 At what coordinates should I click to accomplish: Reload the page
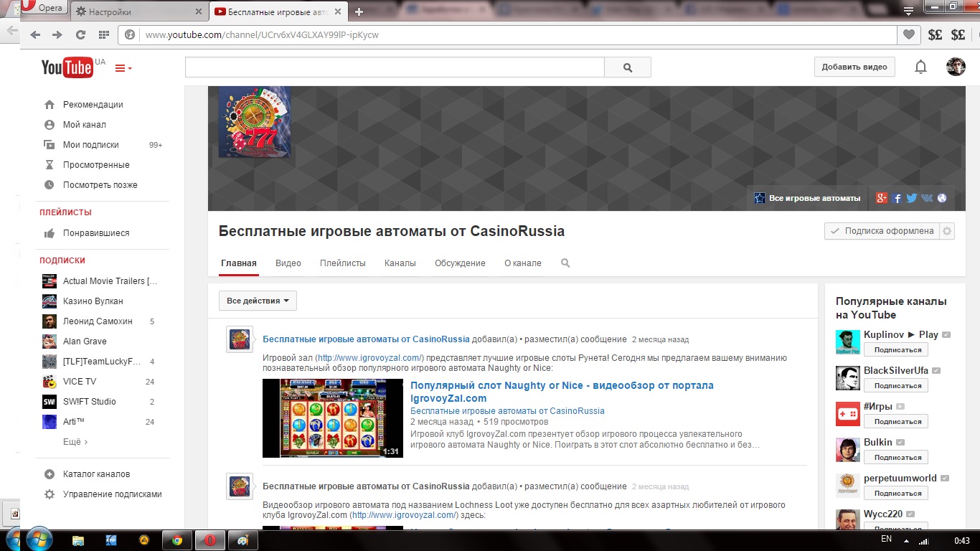[x=80, y=34]
